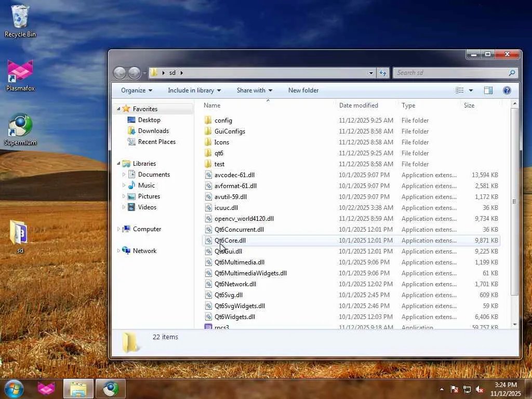Click the Forward navigation arrow in Explorer
Screen dimensions: 532x399
135,73
